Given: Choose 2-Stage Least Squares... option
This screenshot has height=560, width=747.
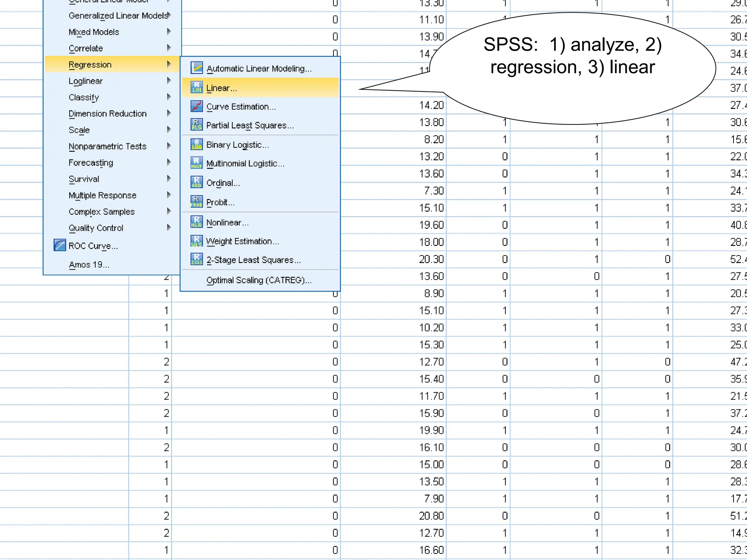Looking at the screenshot, I should point(260,260).
